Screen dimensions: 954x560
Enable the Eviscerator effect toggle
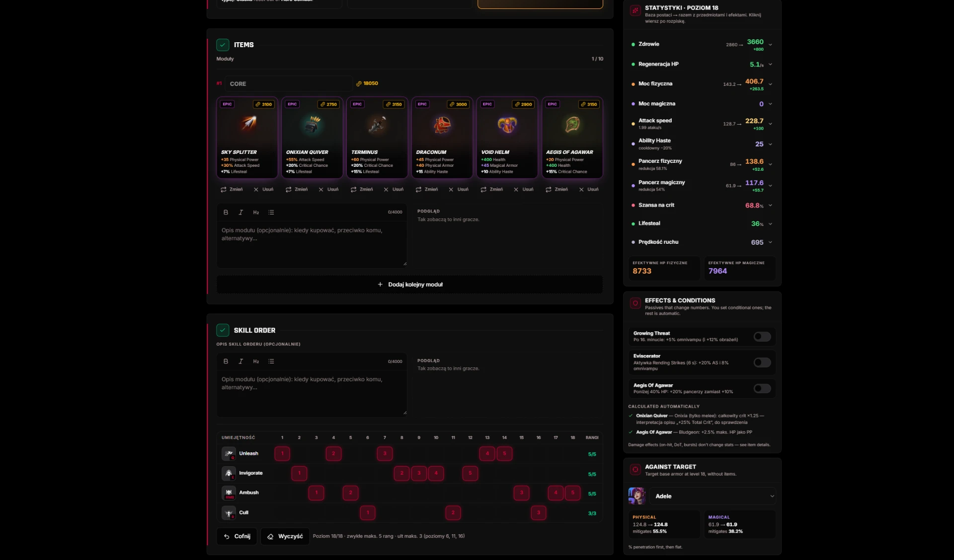click(762, 362)
